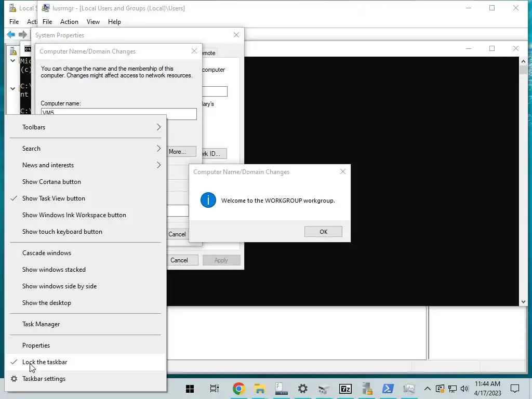Toggle Show Task View button
This screenshot has width=532, height=399.
86,198
